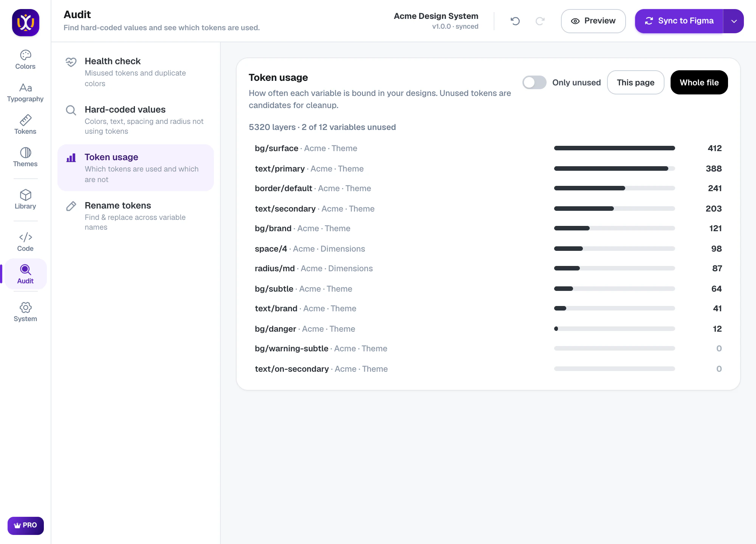Open the Typography section

click(25, 92)
